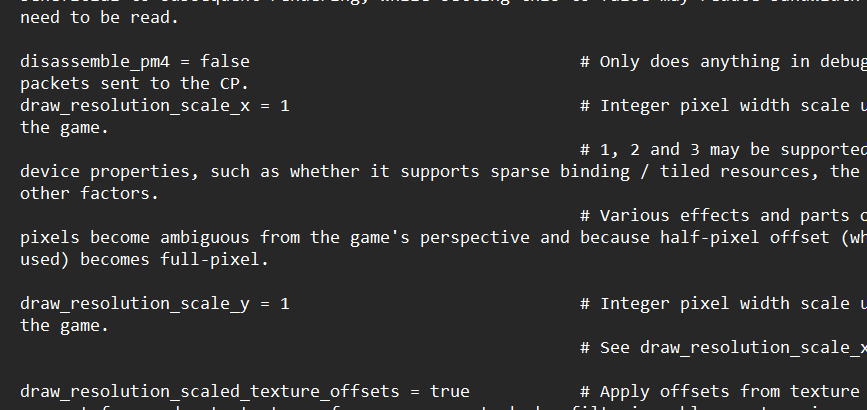Image resolution: width=867 pixels, height=410 pixels.
Task: Click comment 'Apply offsets from texture'
Action: (723, 392)
